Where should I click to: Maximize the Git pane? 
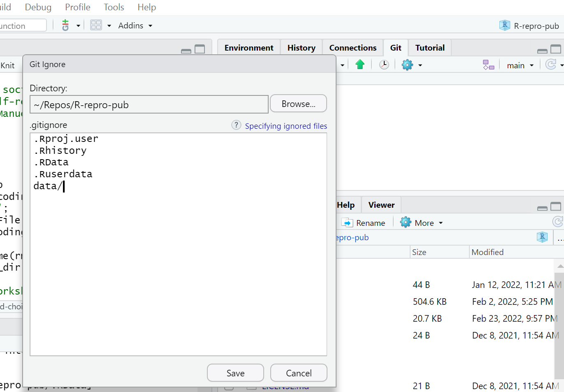pyautogui.click(x=556, y=49)
